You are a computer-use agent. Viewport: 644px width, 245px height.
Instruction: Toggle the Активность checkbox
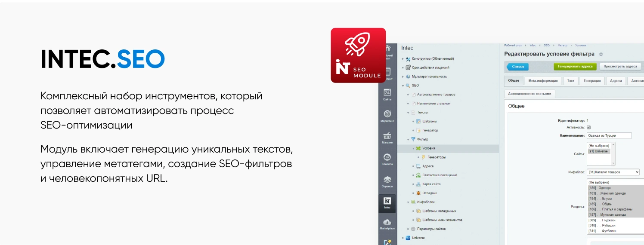588,128
